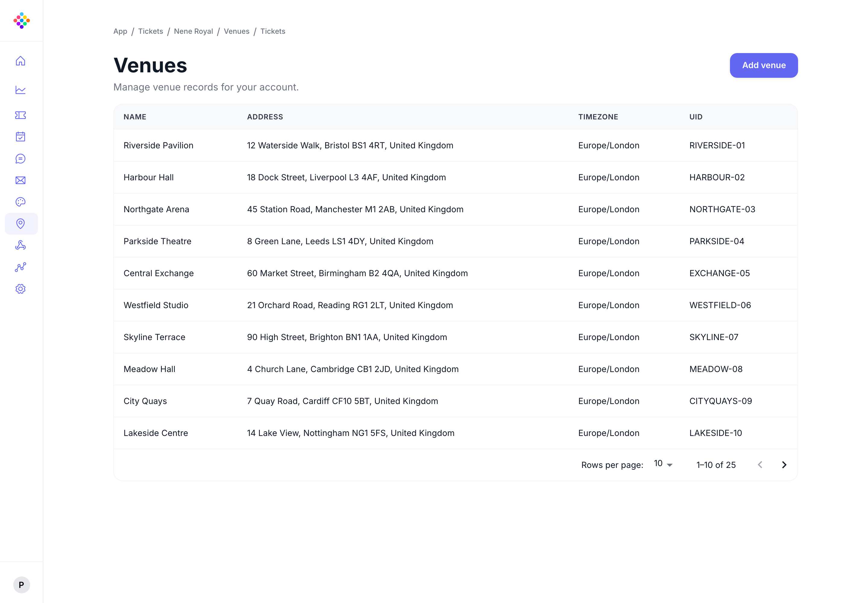Click SKYLINE-07 UID value
Viewport: 868px width, 603px height.
point(713,337)
